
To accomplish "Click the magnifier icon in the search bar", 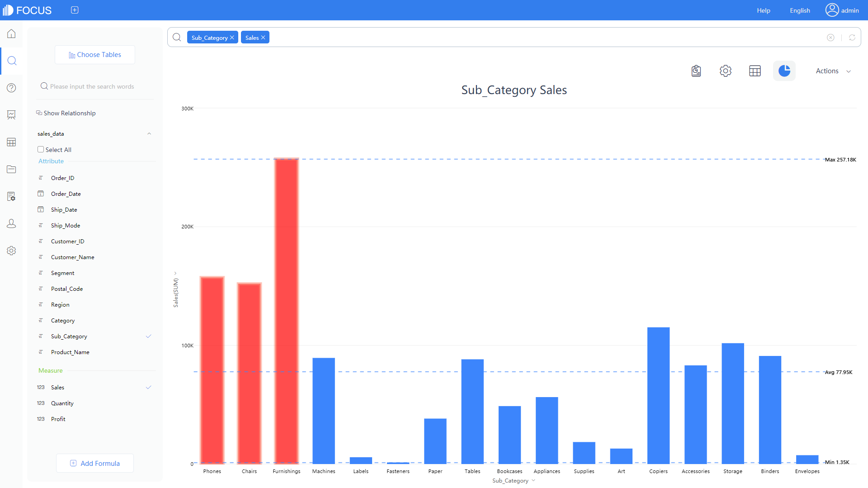I will 177,37.
